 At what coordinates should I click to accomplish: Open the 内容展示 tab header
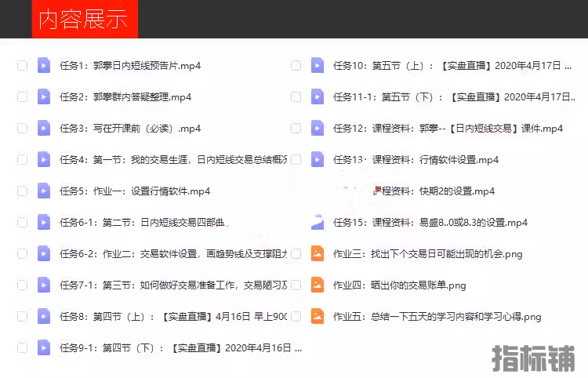pyautogui.click(x=84, y=20)
